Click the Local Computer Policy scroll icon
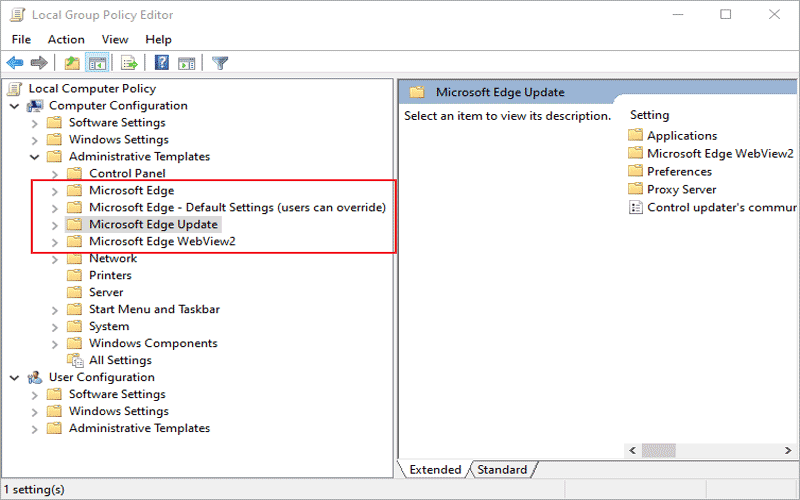Screen dimensions: 800x500 15,89
